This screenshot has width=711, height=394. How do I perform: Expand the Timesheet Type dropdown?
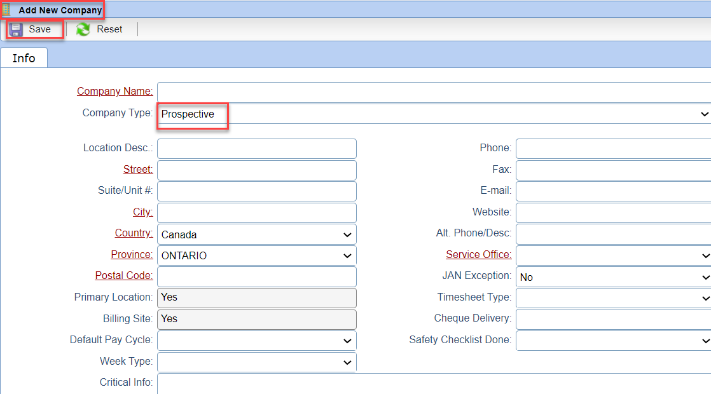(x=614, y=298)
